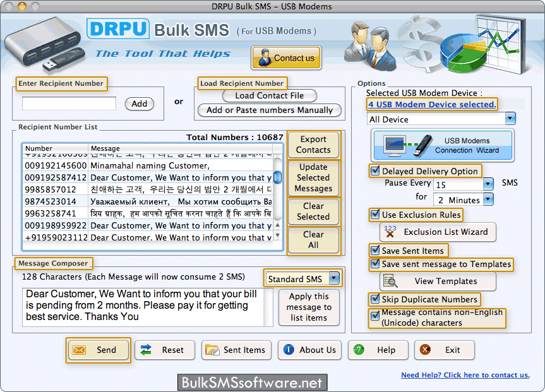The height and width of the screenshot is (392, 545).
Task: Click the Total Numbers : 10687 label
Action: click(x=235, y=137)
